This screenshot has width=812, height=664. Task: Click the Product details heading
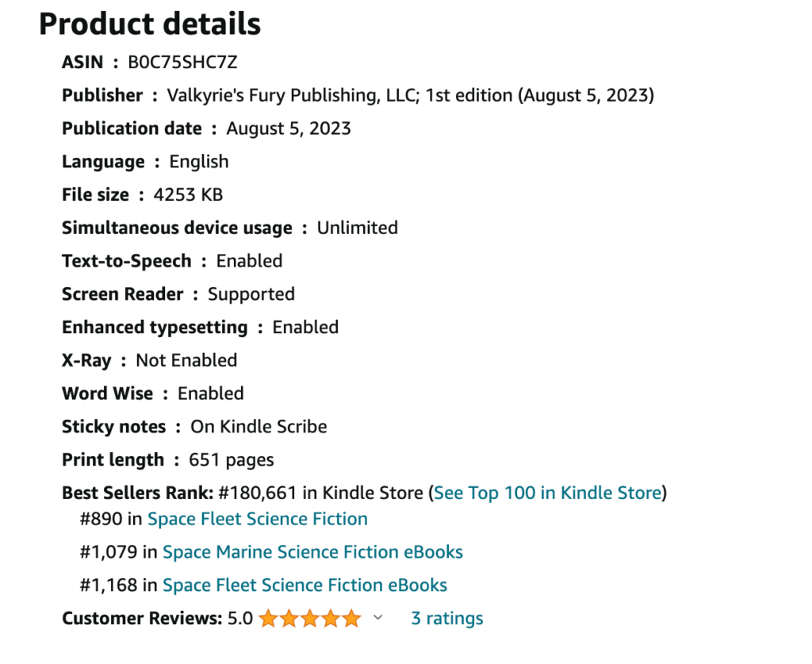150,25
